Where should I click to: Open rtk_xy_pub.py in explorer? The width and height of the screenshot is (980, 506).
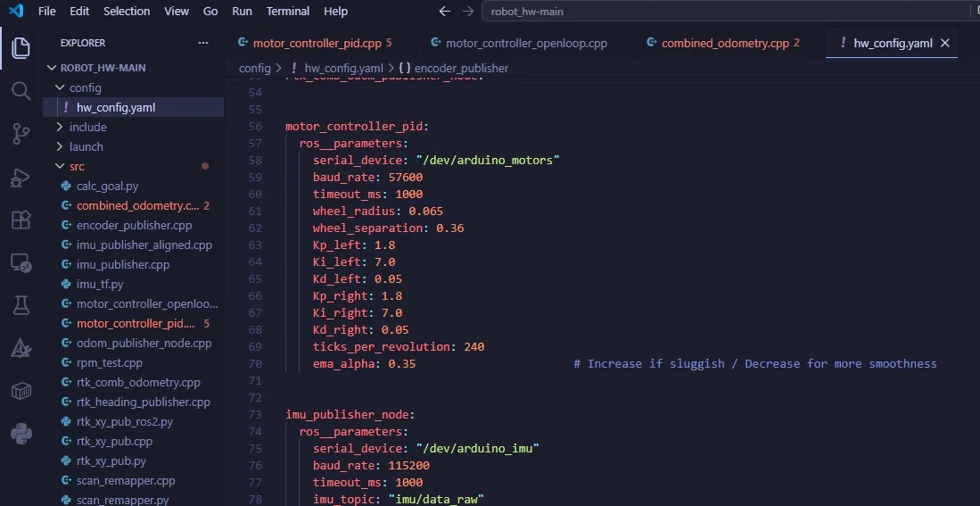pos(133,461)
